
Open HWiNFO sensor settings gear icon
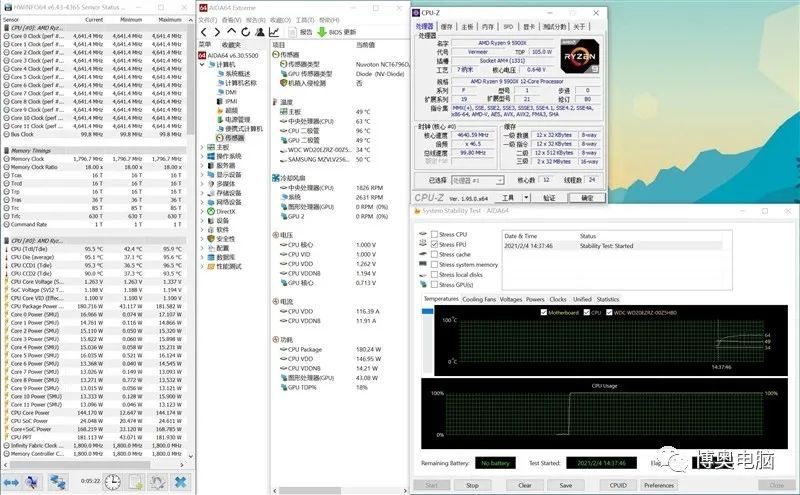157,482
